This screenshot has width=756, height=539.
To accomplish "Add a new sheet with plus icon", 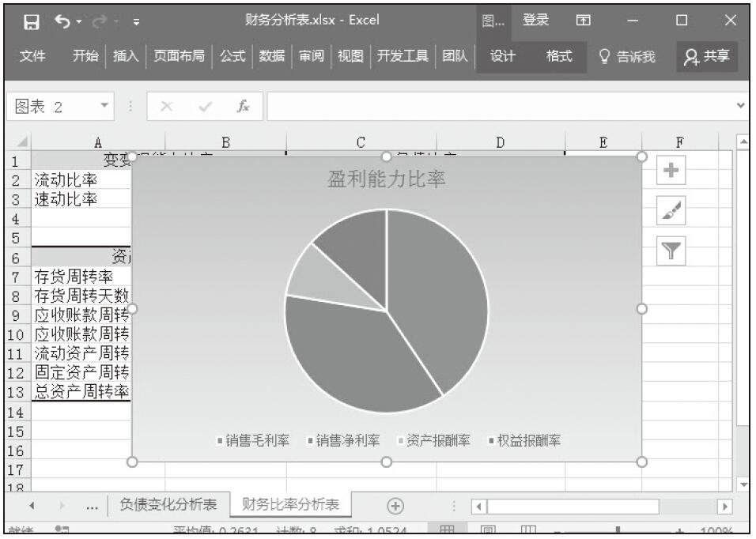I will coord(393,506).
